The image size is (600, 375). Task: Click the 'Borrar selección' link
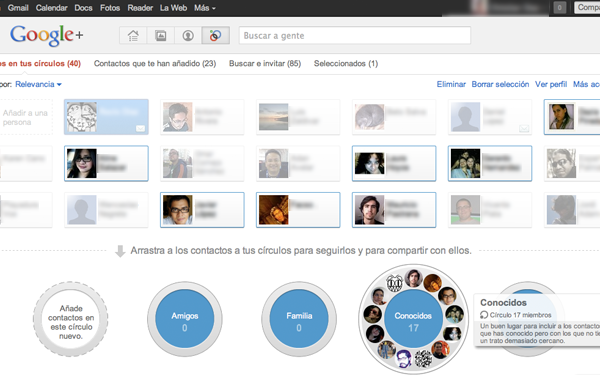tap(500, 84)
